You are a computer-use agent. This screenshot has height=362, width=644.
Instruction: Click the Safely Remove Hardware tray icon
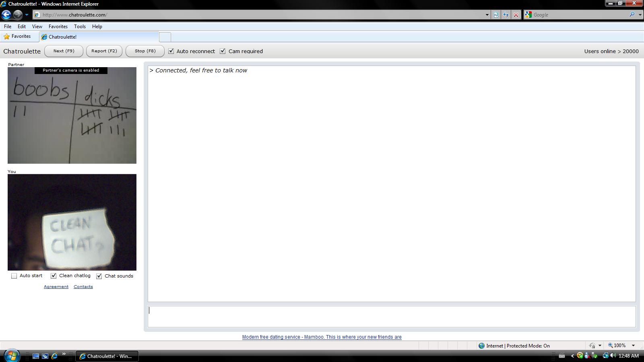point(594,356)
